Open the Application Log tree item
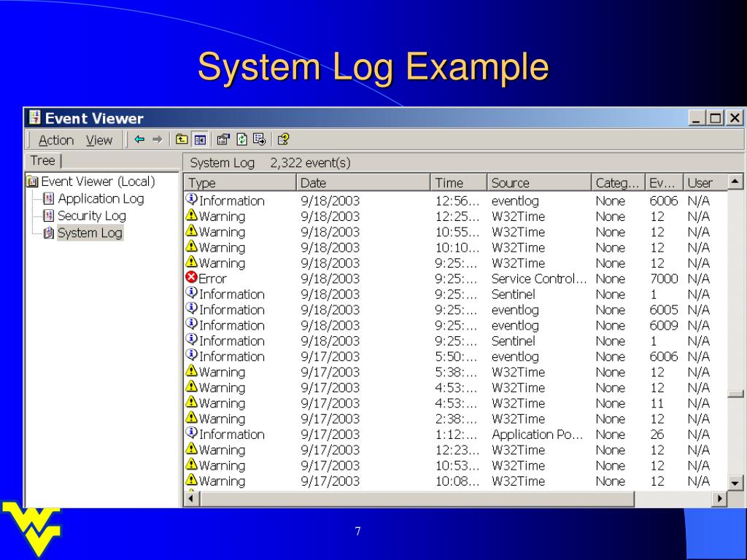This screenshot has width=747, height=560. pyautogui.click(x=101, y=198)
